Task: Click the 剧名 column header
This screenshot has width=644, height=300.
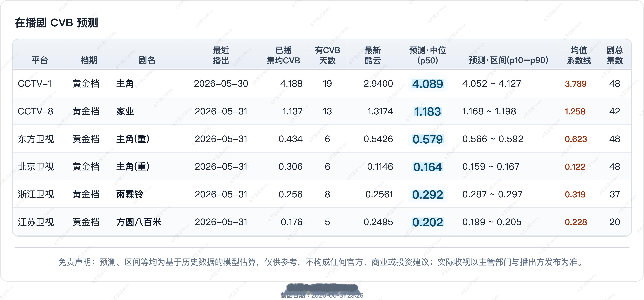Action: pos(147,60)
